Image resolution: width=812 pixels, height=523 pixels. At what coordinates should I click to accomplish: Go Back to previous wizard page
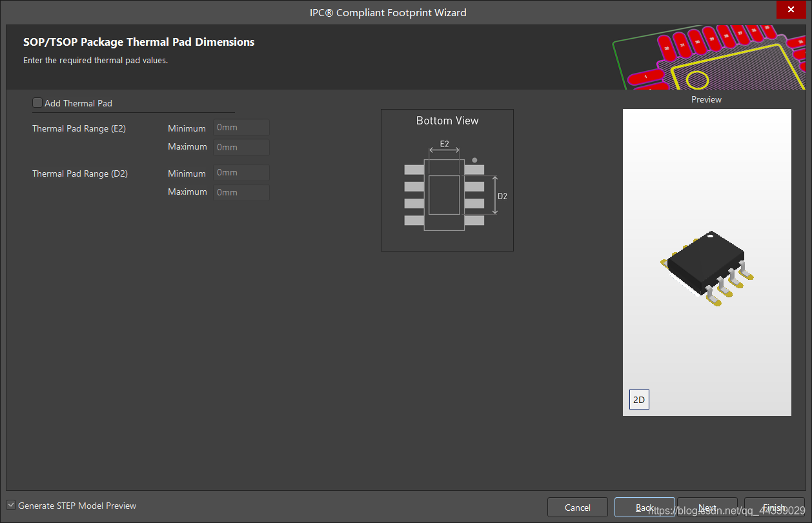click(644, 508)
